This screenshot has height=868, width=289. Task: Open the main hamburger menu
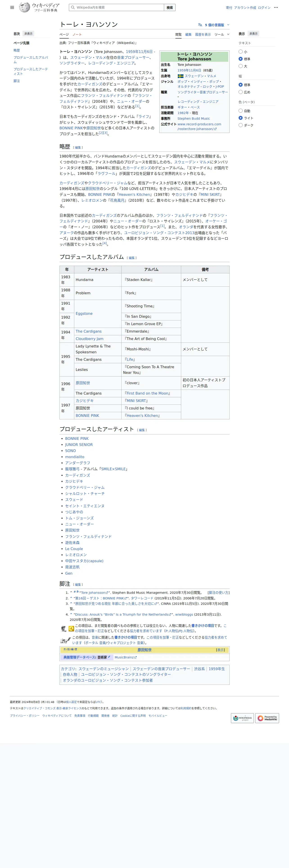pos(12,7)
